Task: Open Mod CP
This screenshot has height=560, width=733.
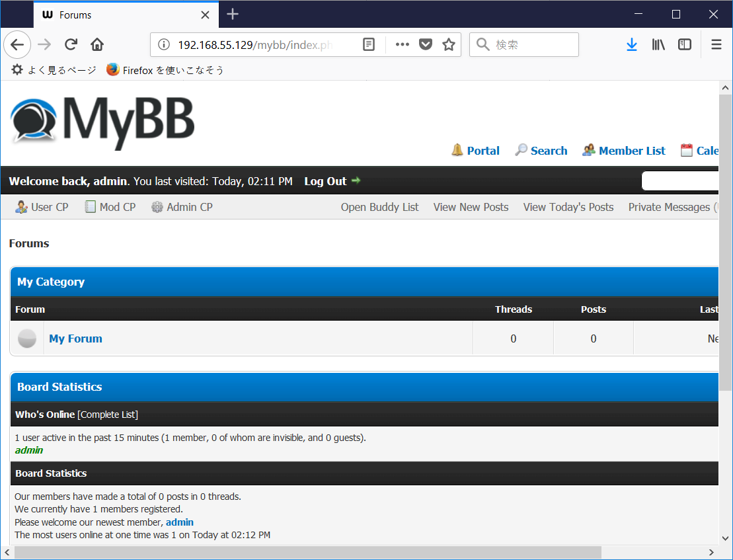Action: pos(110,206)
